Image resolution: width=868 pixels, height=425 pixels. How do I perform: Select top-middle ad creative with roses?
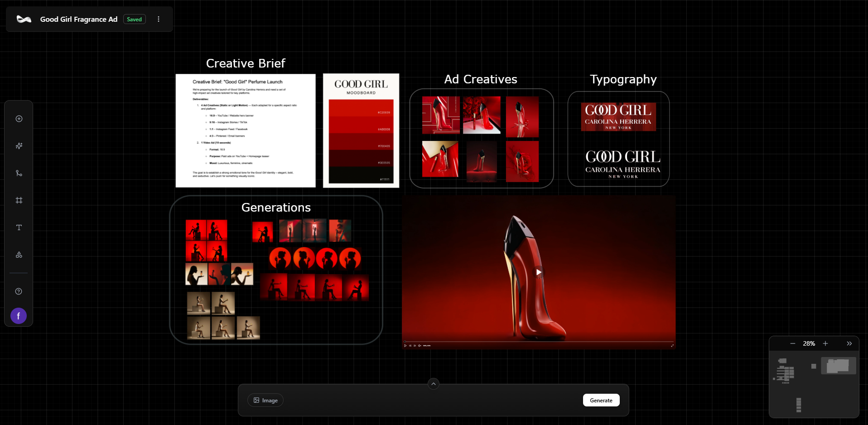[x=482, y=115]
